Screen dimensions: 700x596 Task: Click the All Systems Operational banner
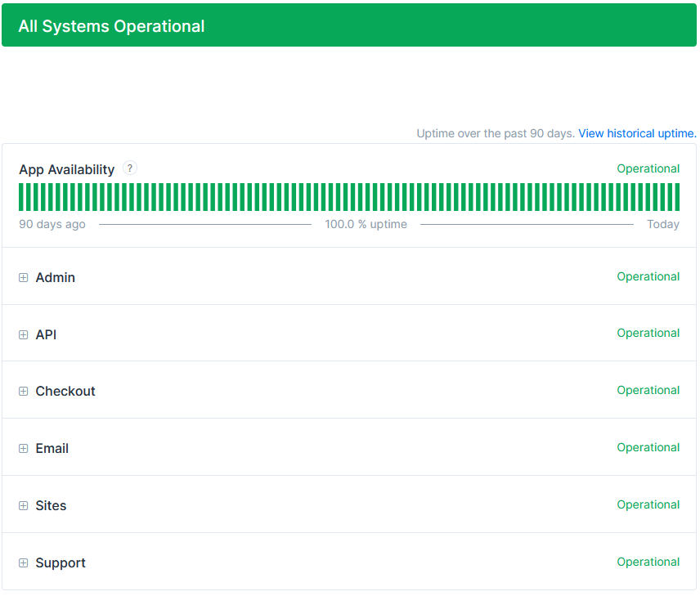(x=349, y=25)
